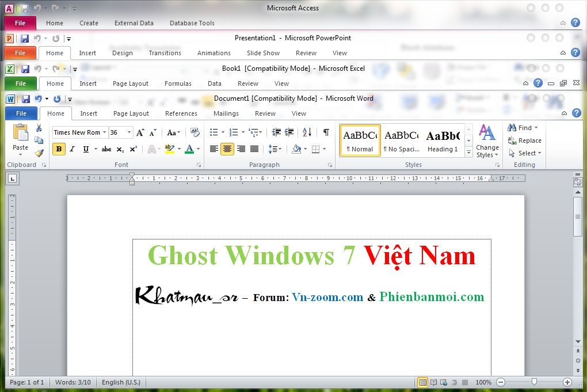The height and width of the screenshot is (392, 587).
Task: Apply the Normal style
Action: point(360,141)
